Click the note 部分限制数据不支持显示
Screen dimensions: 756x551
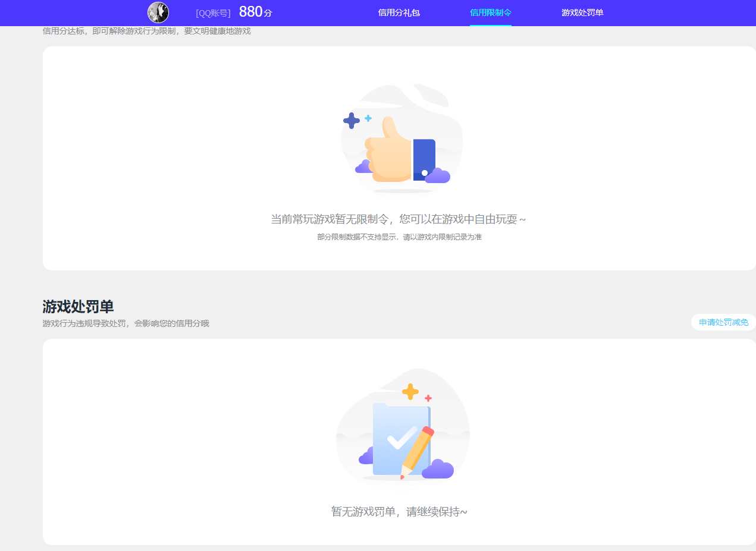(357, 237)
